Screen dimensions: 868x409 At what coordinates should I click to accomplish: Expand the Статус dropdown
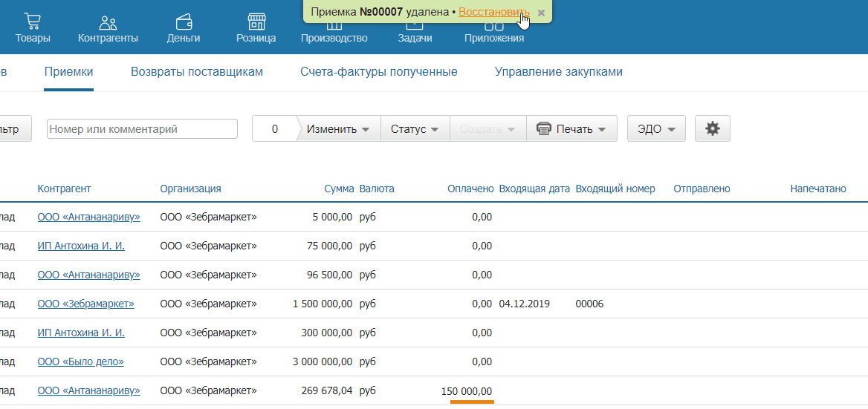click(415, 128)
